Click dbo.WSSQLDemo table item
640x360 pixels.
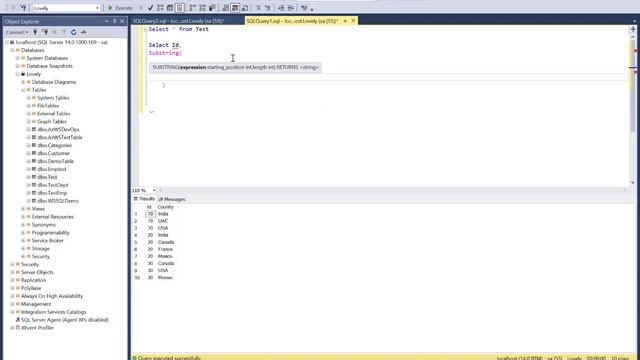[58, 201]
